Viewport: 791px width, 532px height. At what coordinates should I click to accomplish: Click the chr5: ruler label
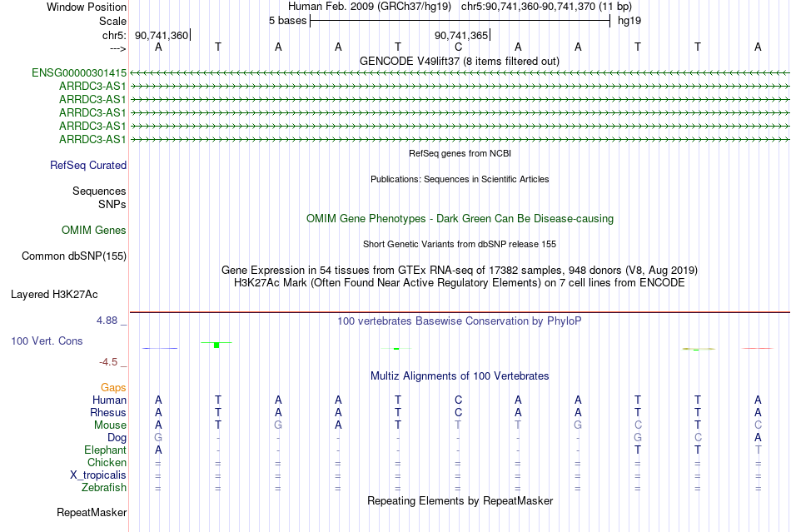(115, 35)
